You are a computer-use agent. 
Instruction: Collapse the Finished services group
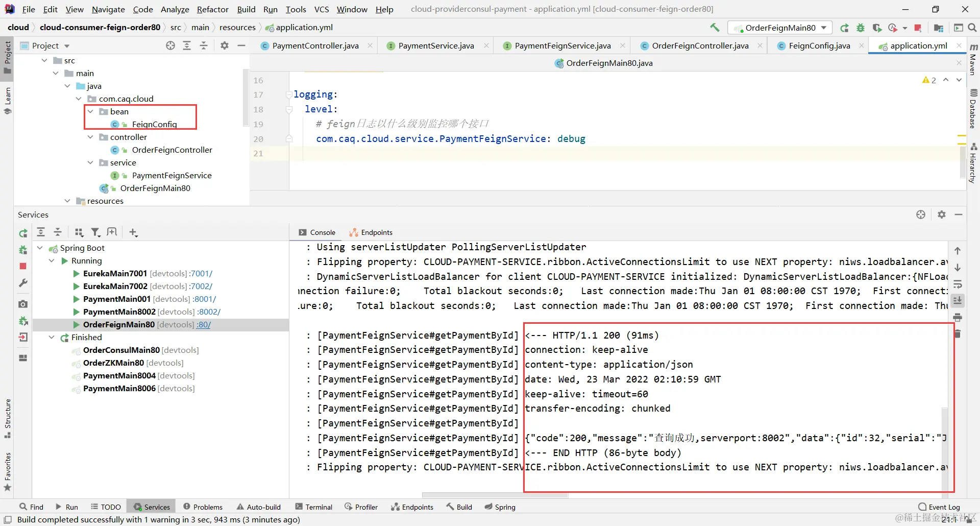52,337
